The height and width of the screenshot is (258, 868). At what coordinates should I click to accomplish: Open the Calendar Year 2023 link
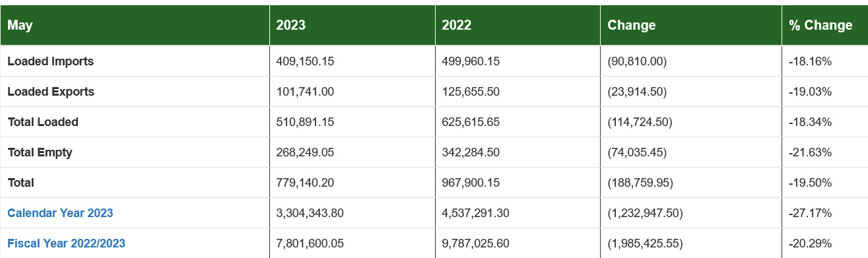[x=60, y=213]
